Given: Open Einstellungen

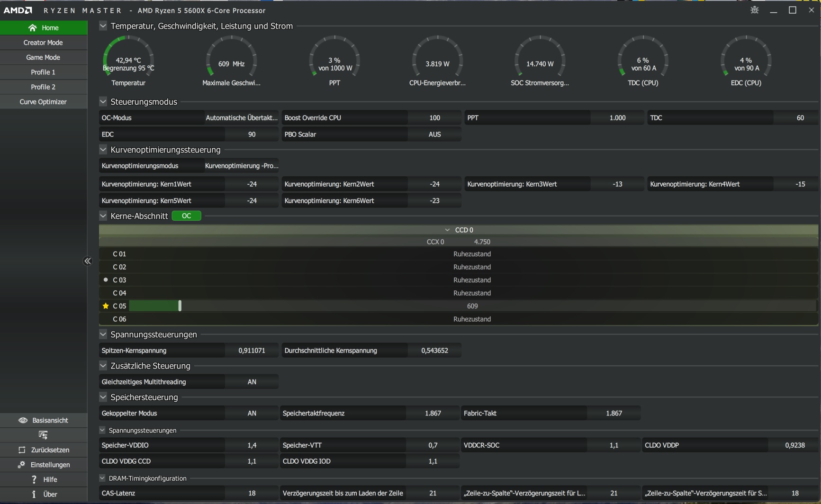Looking at the screenshot, I should pyautogui.click(x=44, y=465).
